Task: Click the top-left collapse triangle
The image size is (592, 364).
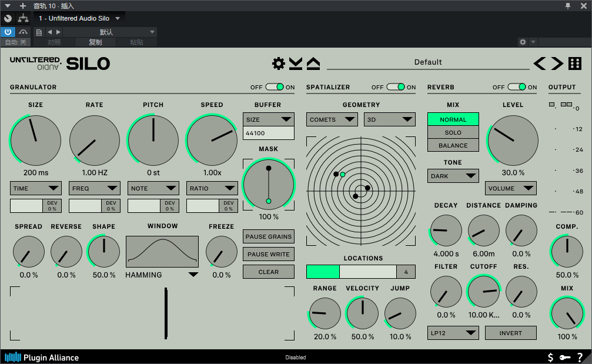Action: pyautogui.click(x=8, y=6)
